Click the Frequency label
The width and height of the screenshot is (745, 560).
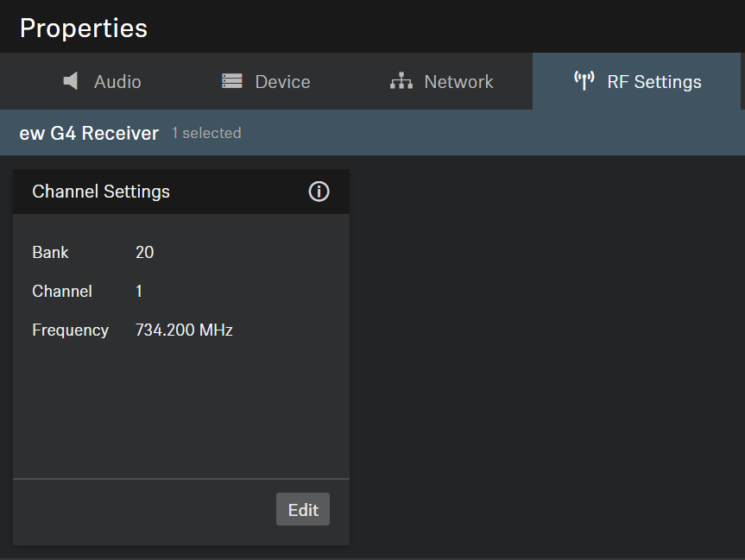70,330
